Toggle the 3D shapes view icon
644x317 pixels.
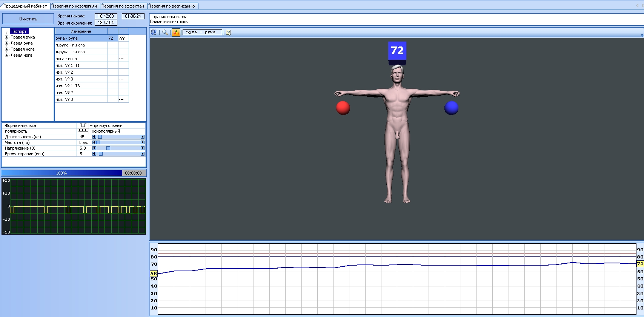click(176, 32)
